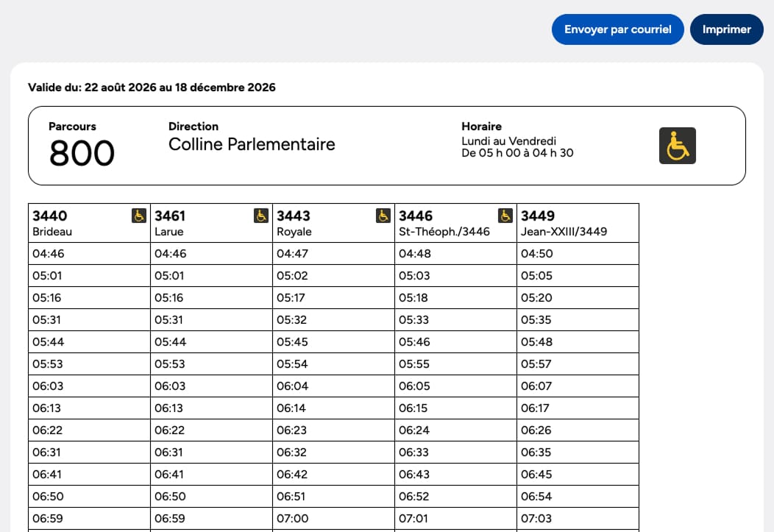Select the 3449 Jean-XXIII/3449 stop header
The width and height of the screenshot is (774, 532).
578,223
